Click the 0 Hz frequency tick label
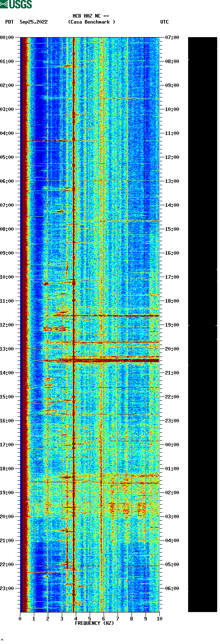220x644 pixels. (x=20, y=619)
